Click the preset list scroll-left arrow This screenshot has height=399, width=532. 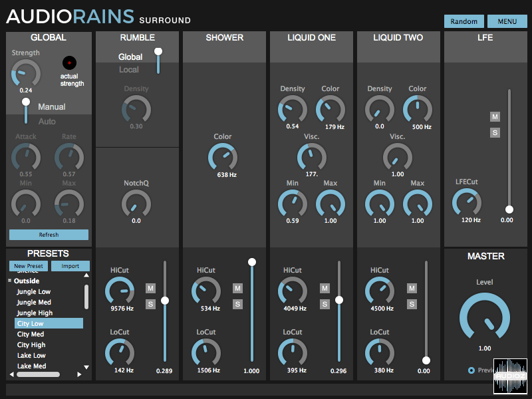12,374
